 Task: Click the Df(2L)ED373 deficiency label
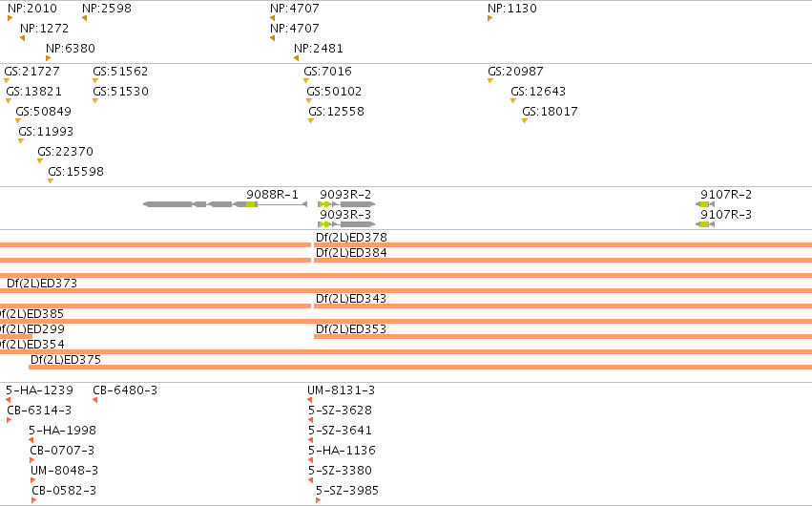[42, 284]
